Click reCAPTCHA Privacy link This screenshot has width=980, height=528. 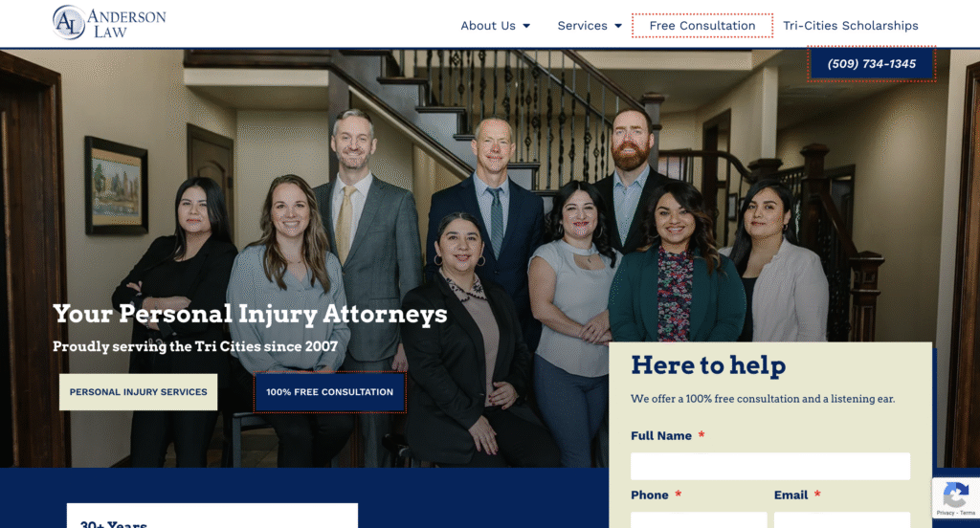pyautogui.click(x=945, y=513)
